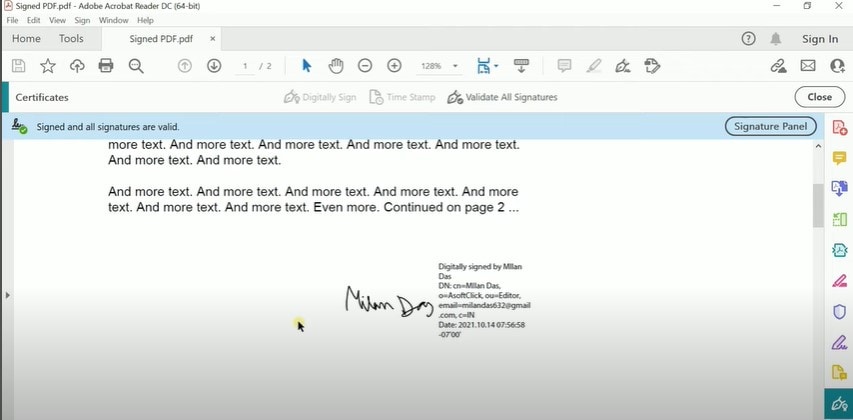This screenshot has height=420, width=853.
Task: Click the Milan Das digital signature
Action: 438,300
